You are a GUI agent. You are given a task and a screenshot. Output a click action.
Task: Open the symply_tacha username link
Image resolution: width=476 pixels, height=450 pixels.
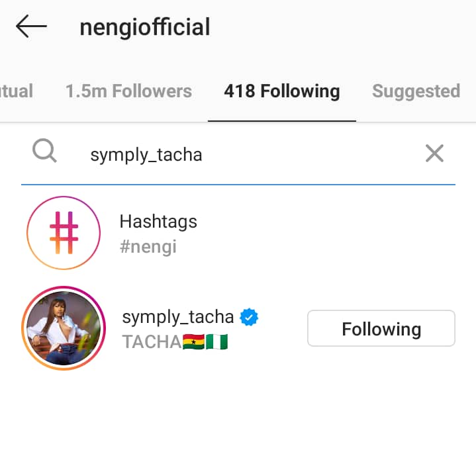pyautogui.click(x=178, y=317)
